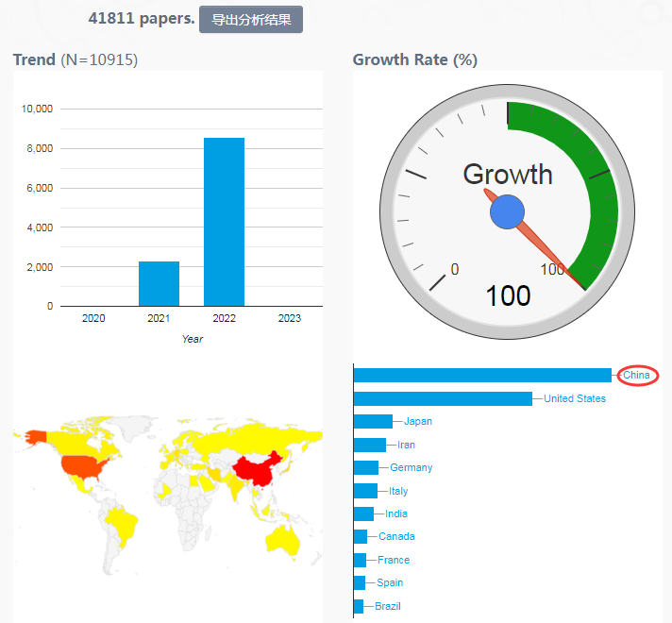Click the United States horizontal bar
Image resolution: width=672 pixels, height=623 pixels.
click(443, 398)
